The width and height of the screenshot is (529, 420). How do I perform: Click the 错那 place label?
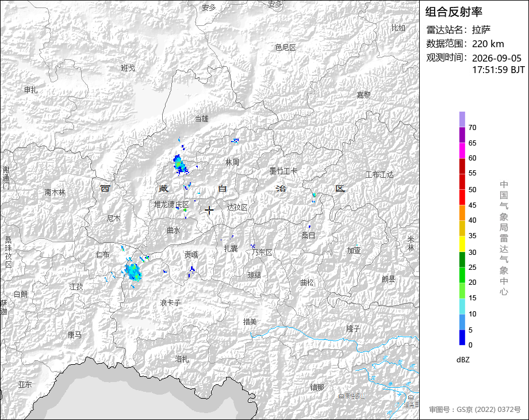coord(317,387)
